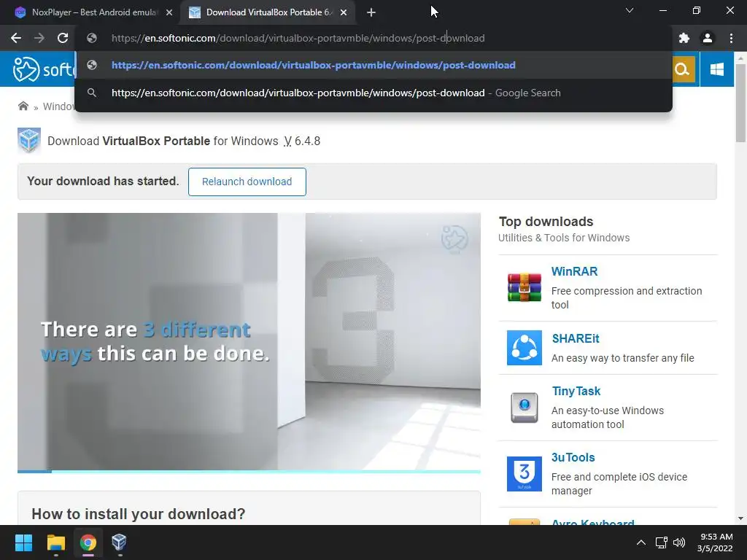The image size is (747, 560).
Task: Open the network icon in system tray
Action: pos(661,542)
